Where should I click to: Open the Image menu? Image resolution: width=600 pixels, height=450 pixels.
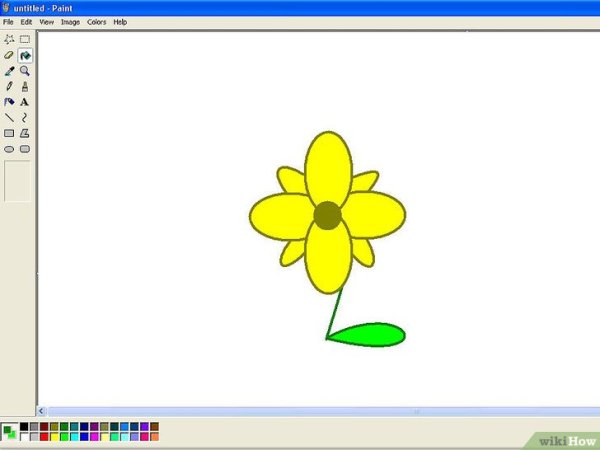pos(70,21)
